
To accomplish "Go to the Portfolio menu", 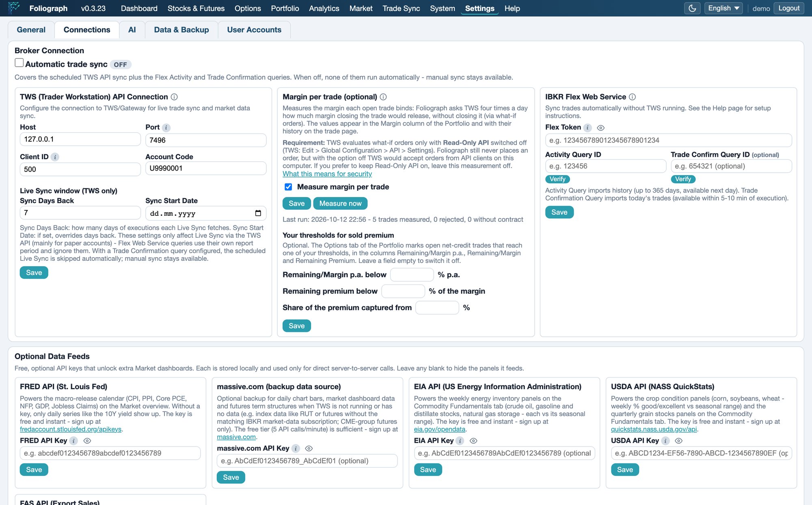I will pyautogui.click(x=285, y=8).
